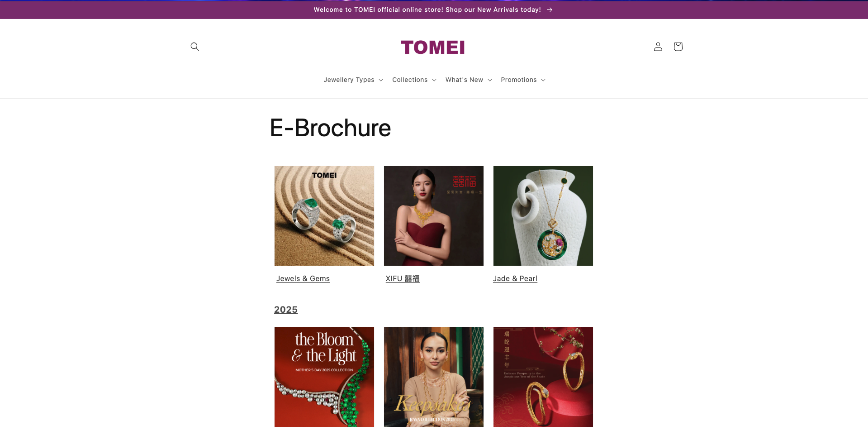Click the 2025 heading link
868x435 pixels.
point(286,310)
